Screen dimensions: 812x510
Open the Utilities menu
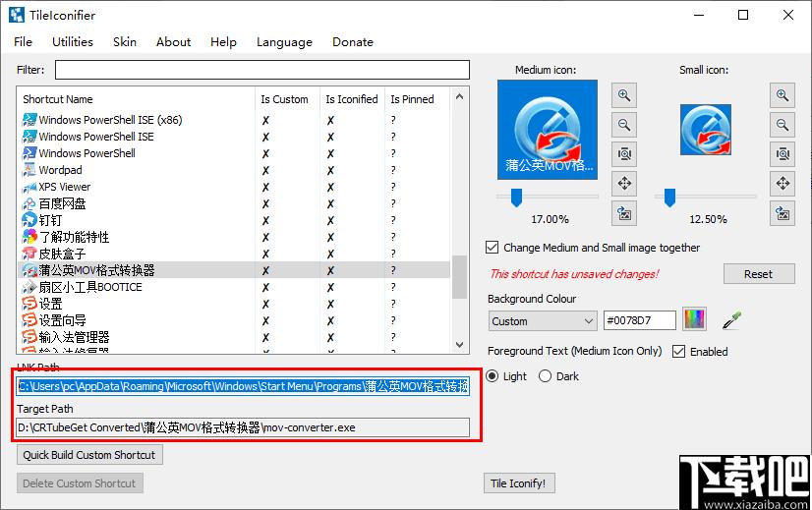(73, 42)
